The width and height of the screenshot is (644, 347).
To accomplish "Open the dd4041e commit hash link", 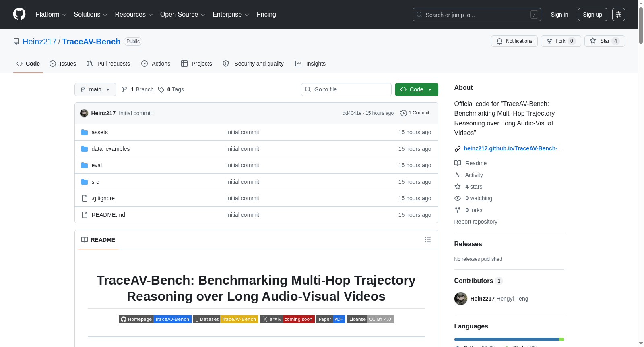I will pos(352,113).
